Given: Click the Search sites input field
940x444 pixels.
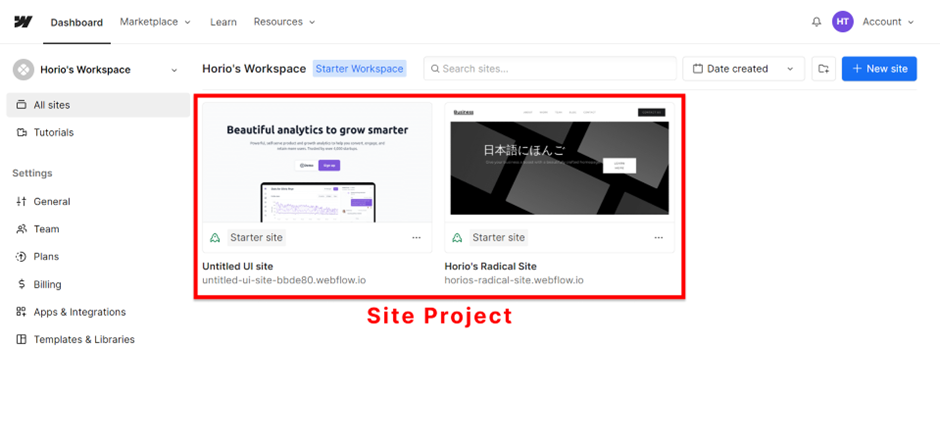Looking at the screenshot, I should tap(550, 69).
